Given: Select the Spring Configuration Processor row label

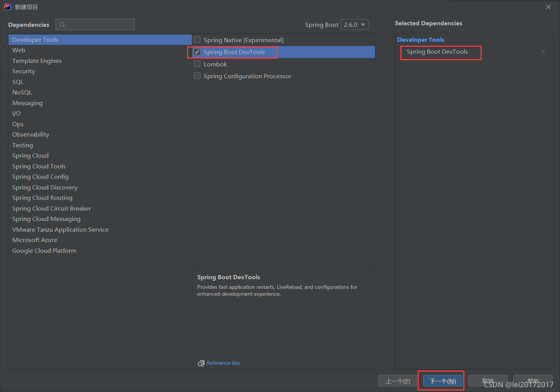Looking at the screenshot, I should coord(247,76).
